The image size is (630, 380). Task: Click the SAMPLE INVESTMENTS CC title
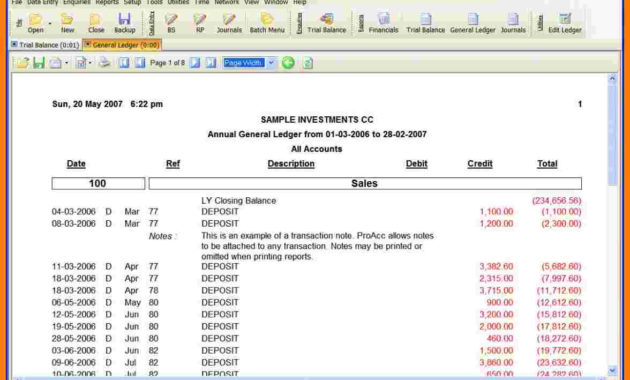point(317,120)
